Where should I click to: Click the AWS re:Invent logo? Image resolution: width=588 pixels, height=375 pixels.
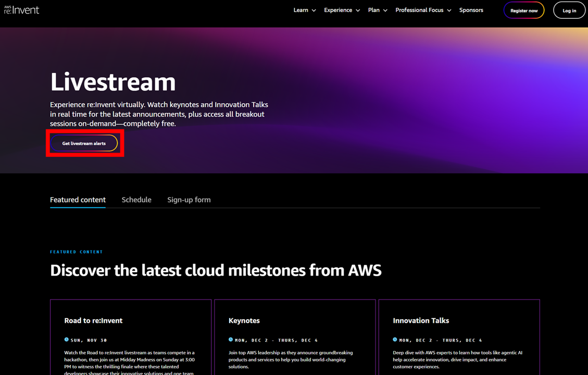(x=21, y=9)
